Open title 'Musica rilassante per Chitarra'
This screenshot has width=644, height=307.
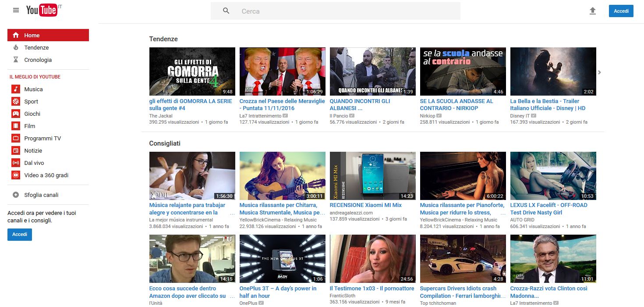coord(282,209)
